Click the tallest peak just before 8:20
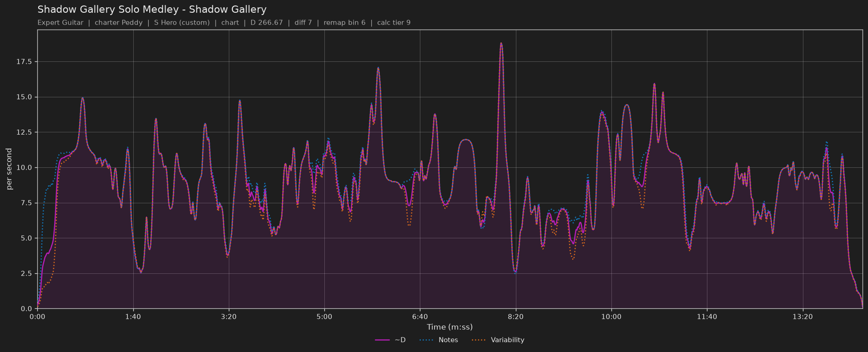868x352 pixels. 501,44
